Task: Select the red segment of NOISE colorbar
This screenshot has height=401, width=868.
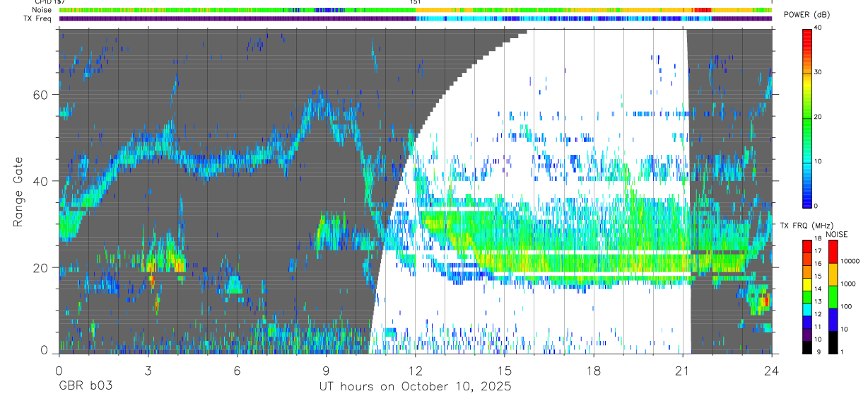Action: click(x=833, y=252)
